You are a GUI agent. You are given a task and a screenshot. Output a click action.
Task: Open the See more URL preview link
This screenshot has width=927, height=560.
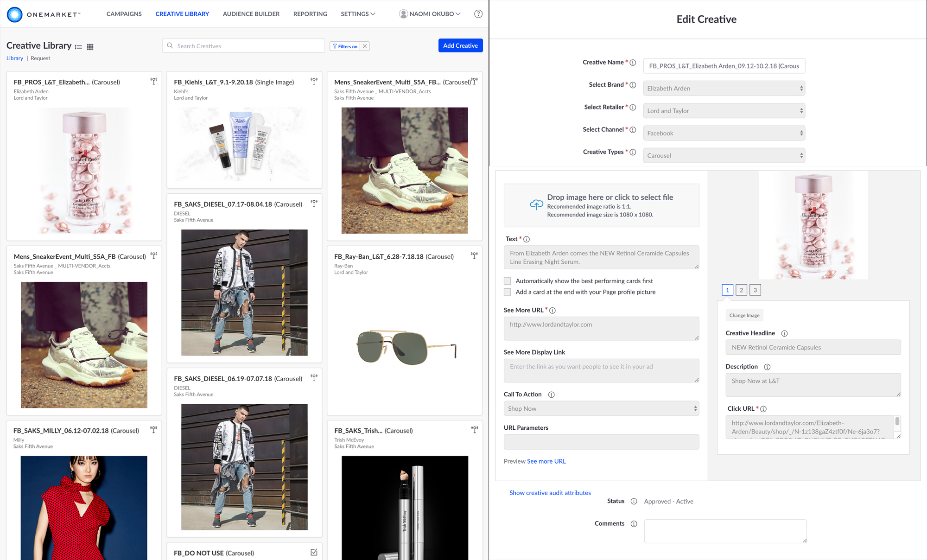click(x=546, y=461)
